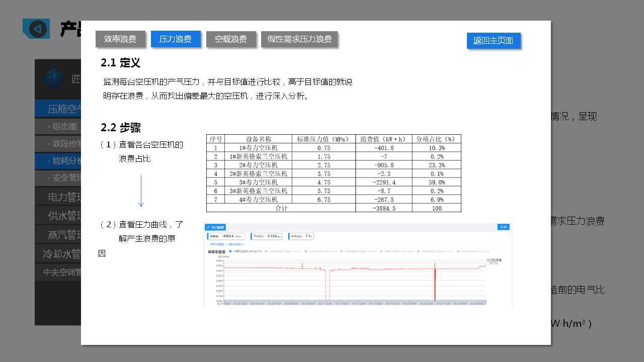Image resolution: width=644 pixels, height=362 pixels.
Task: Switch to the 空载浪费 tab
Action: point(231,39)
